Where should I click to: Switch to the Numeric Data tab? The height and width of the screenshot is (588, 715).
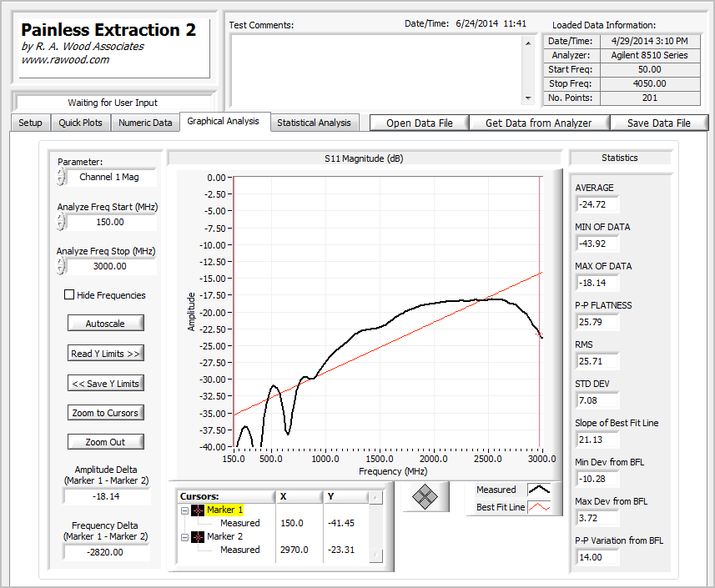[x=145, y=123]
